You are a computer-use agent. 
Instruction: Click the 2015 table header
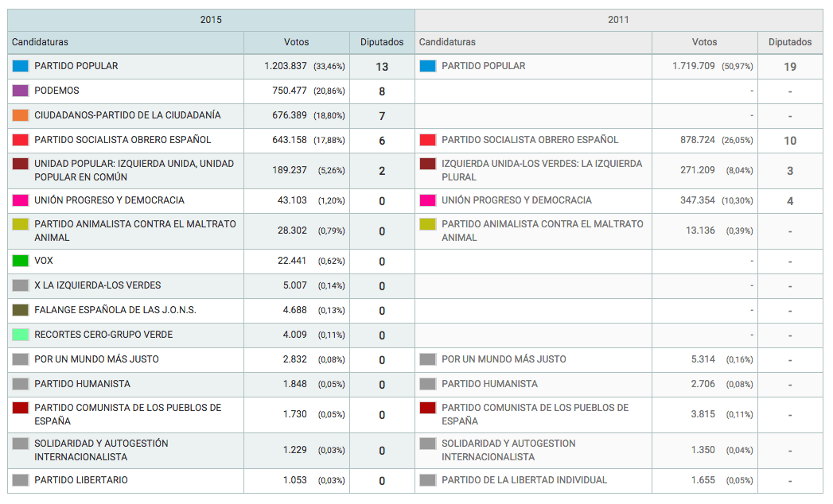coord(211,20)
